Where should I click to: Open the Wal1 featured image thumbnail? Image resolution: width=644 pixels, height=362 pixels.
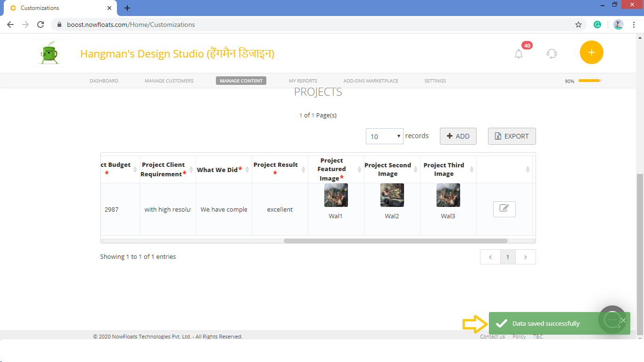coord(336,195)
